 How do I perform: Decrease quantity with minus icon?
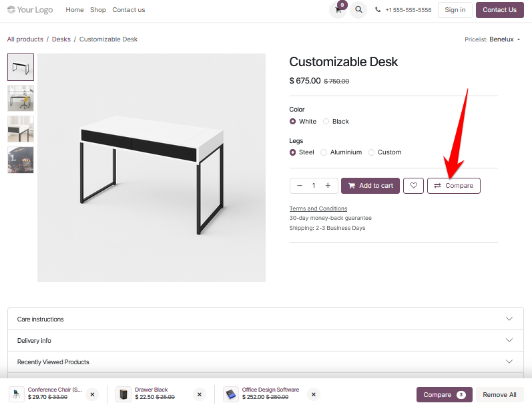300,186
